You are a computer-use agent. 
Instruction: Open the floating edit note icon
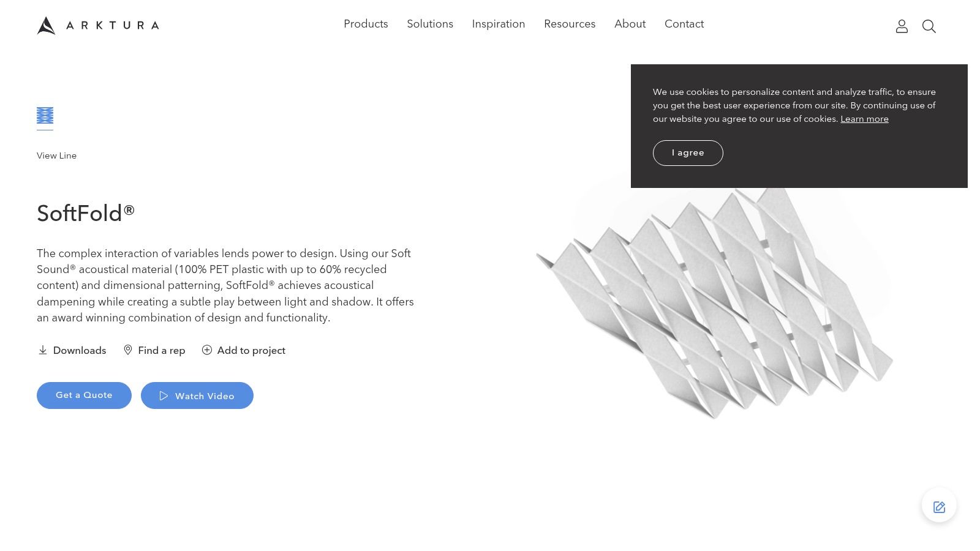[939, 506]
